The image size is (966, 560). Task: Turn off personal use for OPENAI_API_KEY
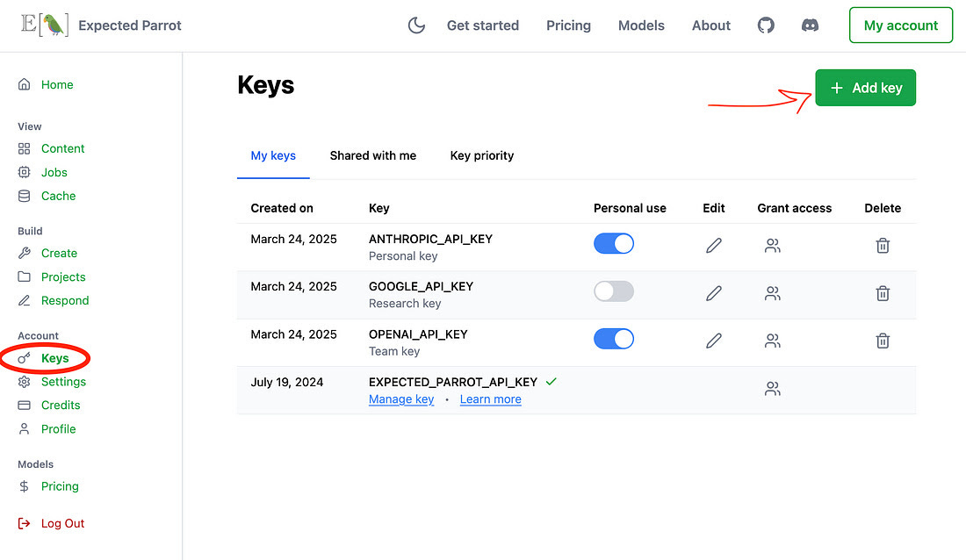point(614,339)
